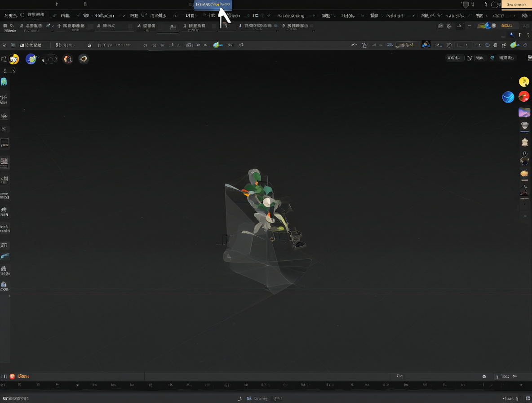532x403 pixels.
Task: Select the beige figure icon on right panel
Action: pyautogui.click(x=525, y=142)
